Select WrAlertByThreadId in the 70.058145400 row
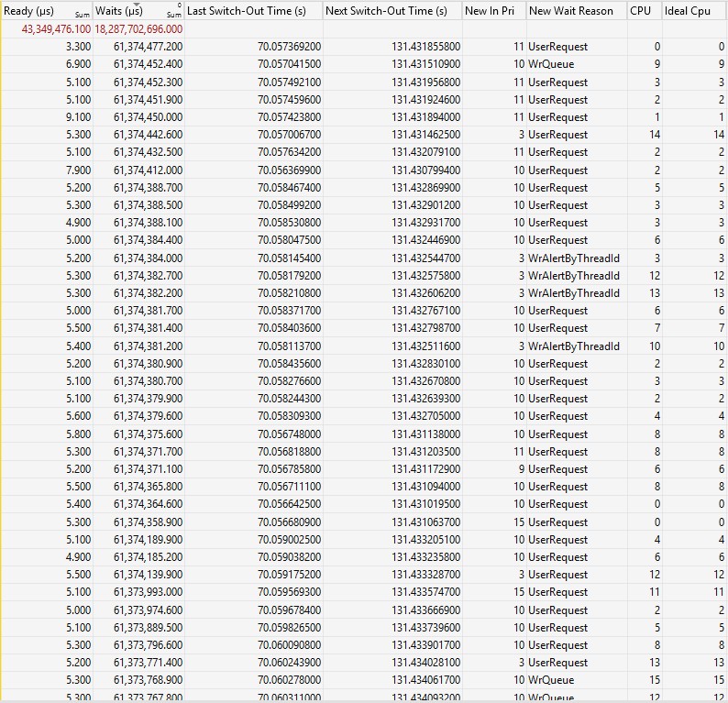 (574, 258)
